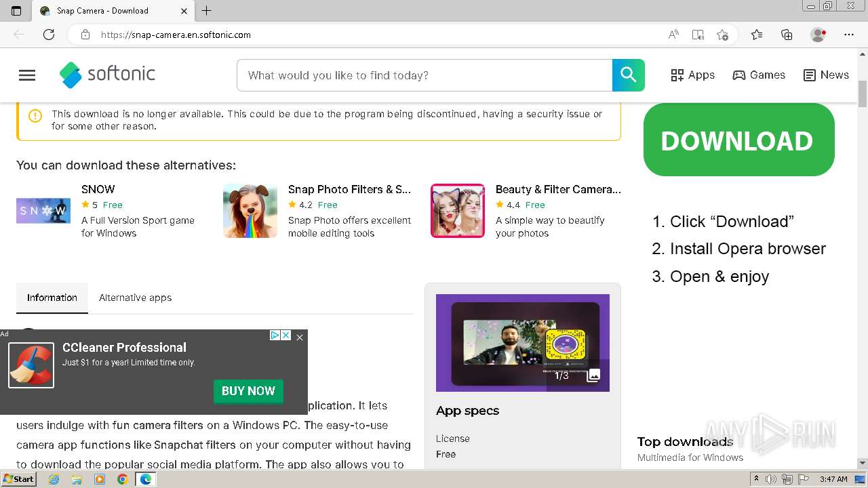
Task: Open File Explorer from the taskbar
Action: [77, 479]
